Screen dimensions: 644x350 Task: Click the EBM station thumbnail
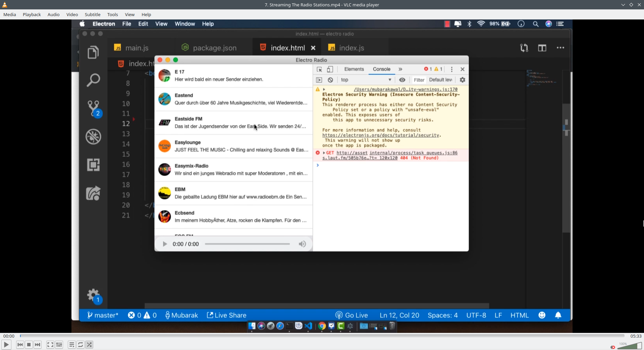[165, 193]
